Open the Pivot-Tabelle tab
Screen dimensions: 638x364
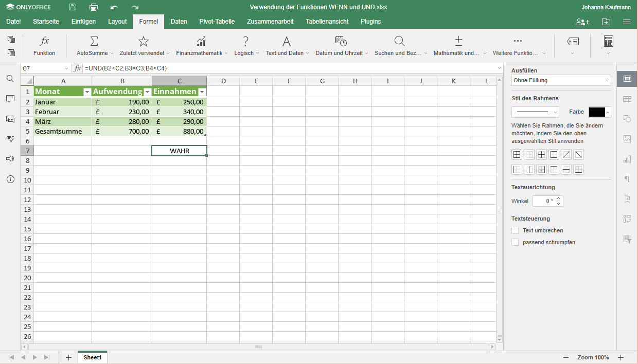(x=217, y=22)
